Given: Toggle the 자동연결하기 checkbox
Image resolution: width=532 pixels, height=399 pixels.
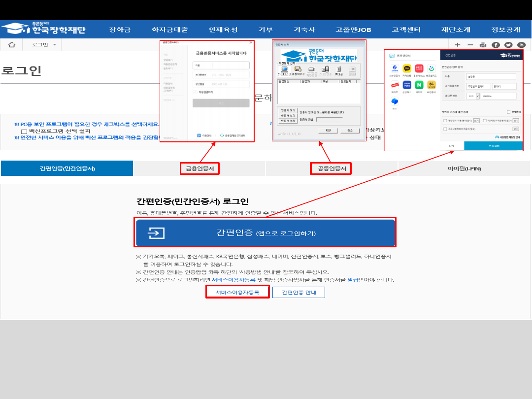Looking at the screenshot, I should (195, 92).
